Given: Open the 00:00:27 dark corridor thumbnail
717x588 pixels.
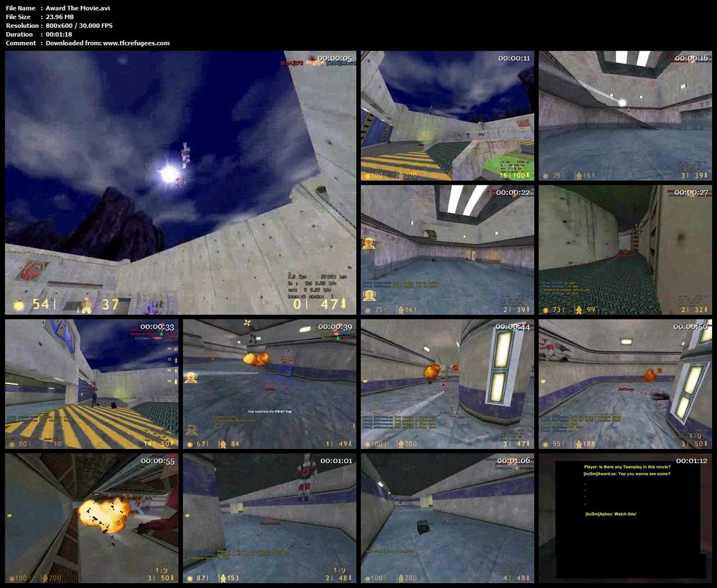Looking at the screenshot, I should tap(625, 250).
